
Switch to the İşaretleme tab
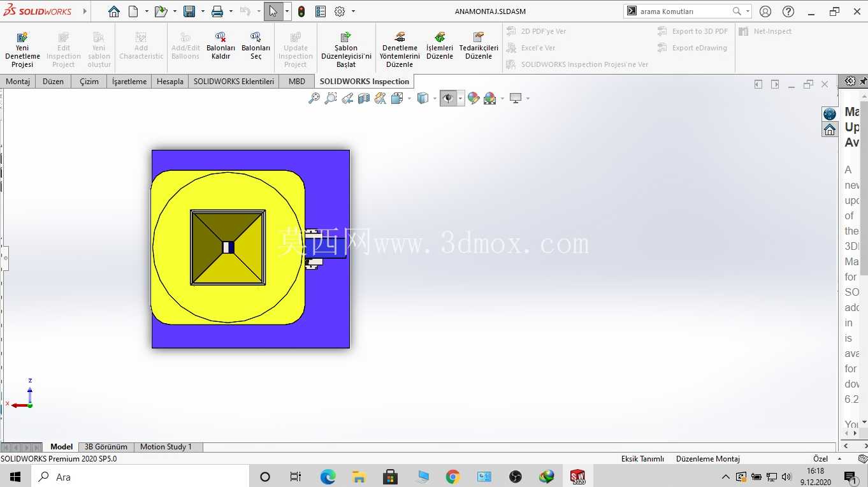coord(129,81)
